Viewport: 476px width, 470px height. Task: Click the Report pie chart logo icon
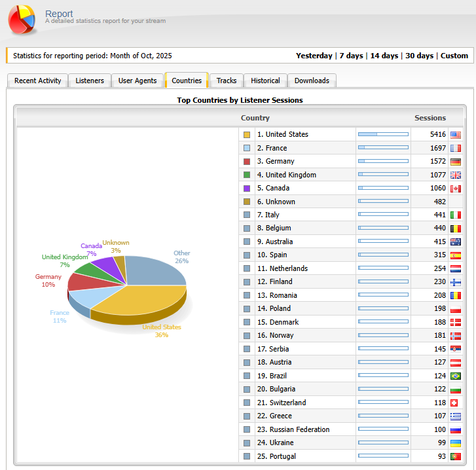coord(22,20)
